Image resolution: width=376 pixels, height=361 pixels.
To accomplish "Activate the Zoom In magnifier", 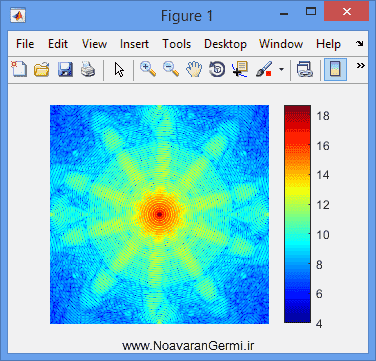I will point(148,69).
